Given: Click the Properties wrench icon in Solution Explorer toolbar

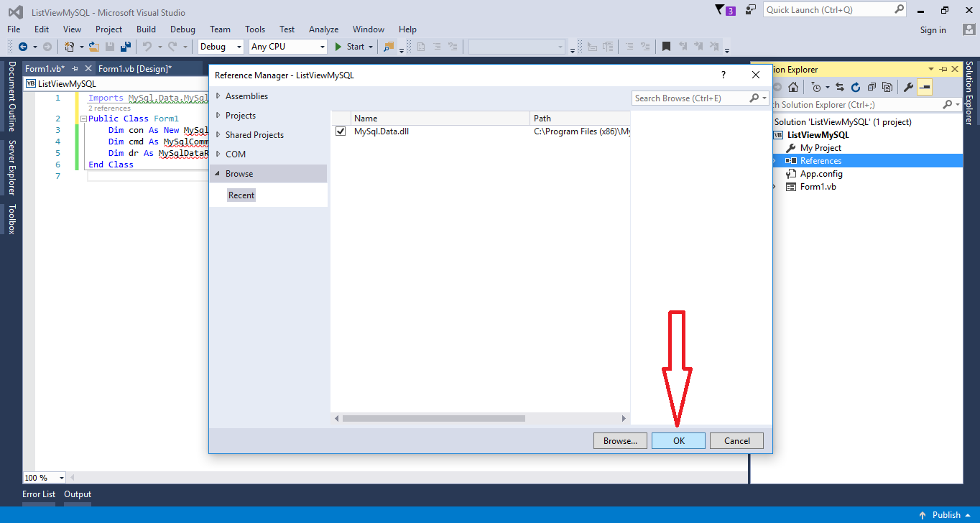Looking at the screenshot, I should pos(908,87).
